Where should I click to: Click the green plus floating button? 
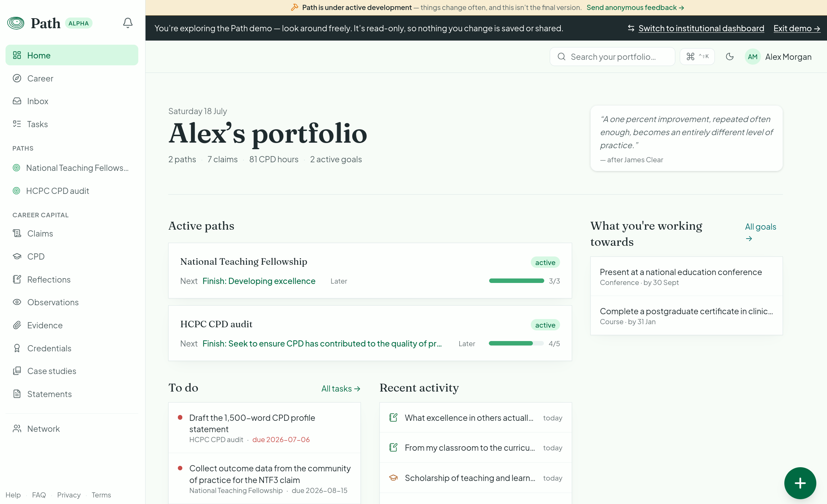(x=800, y=483)
